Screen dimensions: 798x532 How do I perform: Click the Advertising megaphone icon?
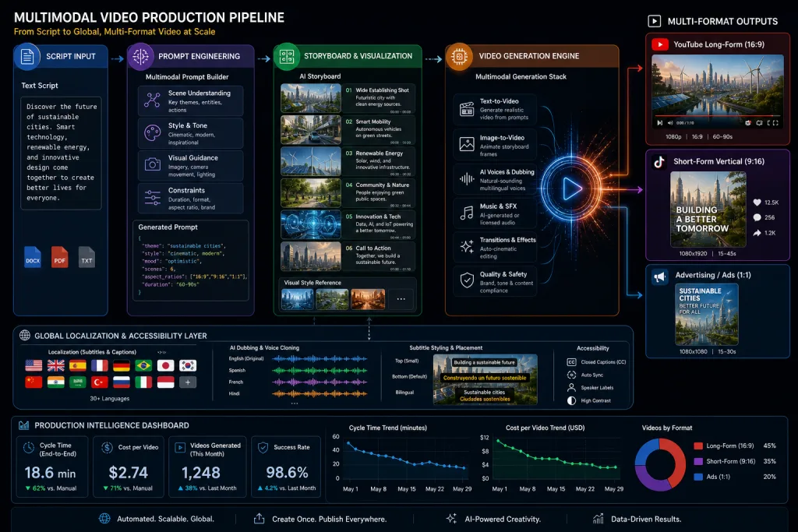click(x=659, y=277)
